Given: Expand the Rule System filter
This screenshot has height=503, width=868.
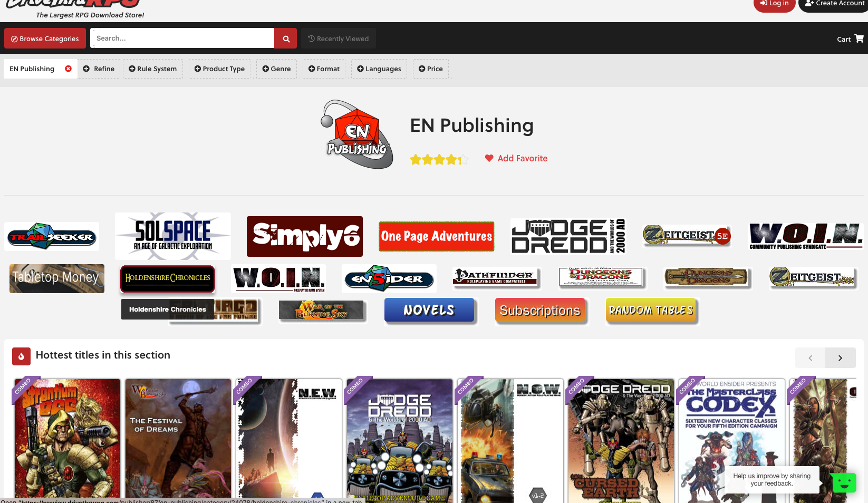Looking at the screenshot, I should pos(153,69).
